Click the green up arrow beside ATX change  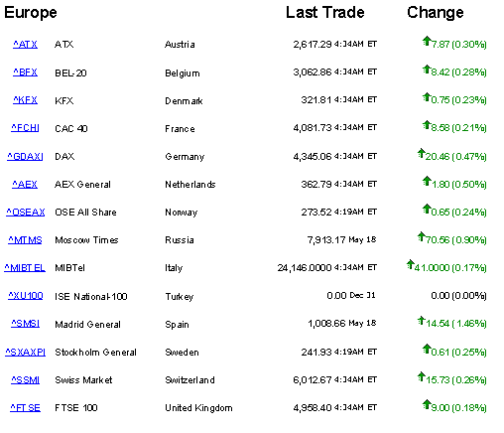[427, 41]
